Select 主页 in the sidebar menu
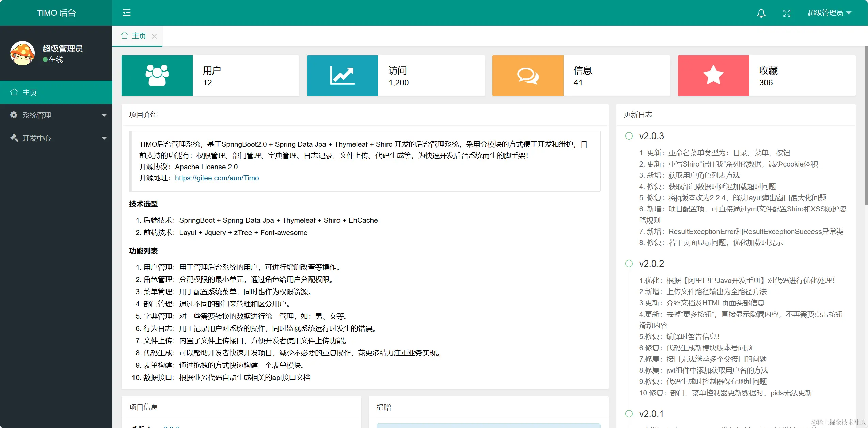868x428 pixels. 30,92
